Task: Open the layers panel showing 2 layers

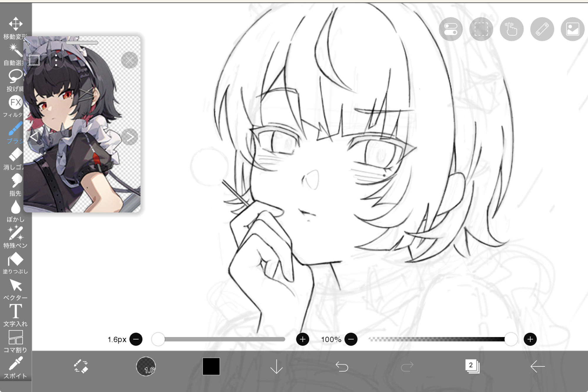Action: click(x=472, y=366)
